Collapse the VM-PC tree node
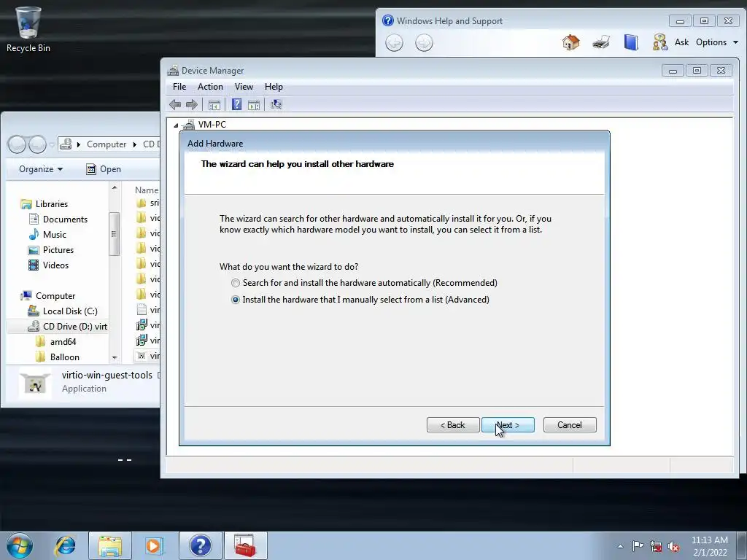Image resolution: width=747 pixels, height=560 pixels. coord(176,125)
